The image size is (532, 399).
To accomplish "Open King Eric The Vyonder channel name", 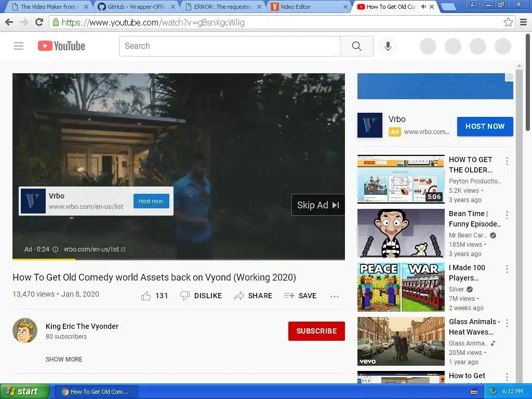I will tap(82, 326).
